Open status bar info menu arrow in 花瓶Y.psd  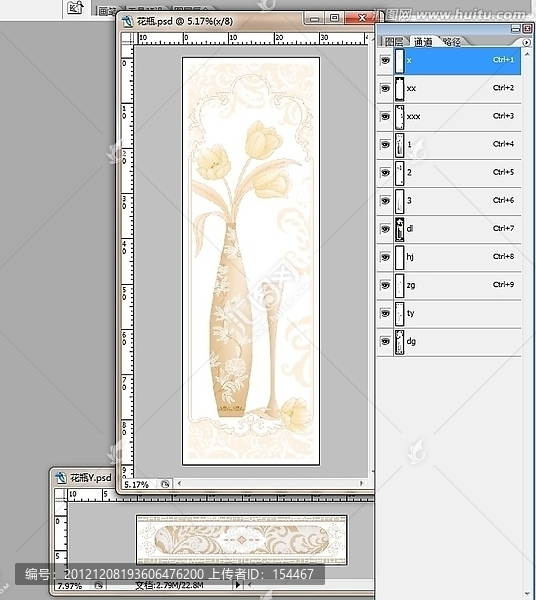238,585
